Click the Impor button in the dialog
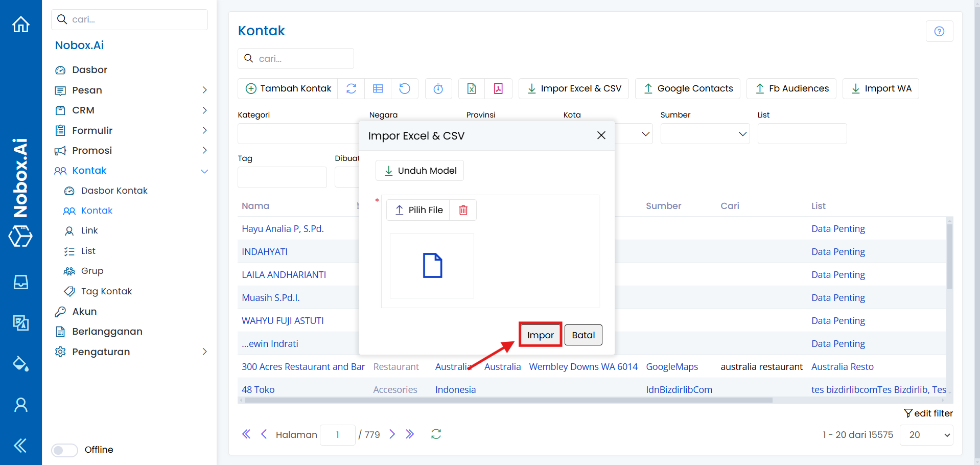 (540, 335)
